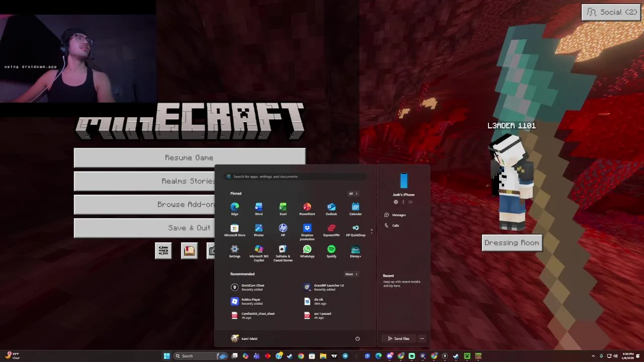Show hidden tray icons chevron

point(593,356)
